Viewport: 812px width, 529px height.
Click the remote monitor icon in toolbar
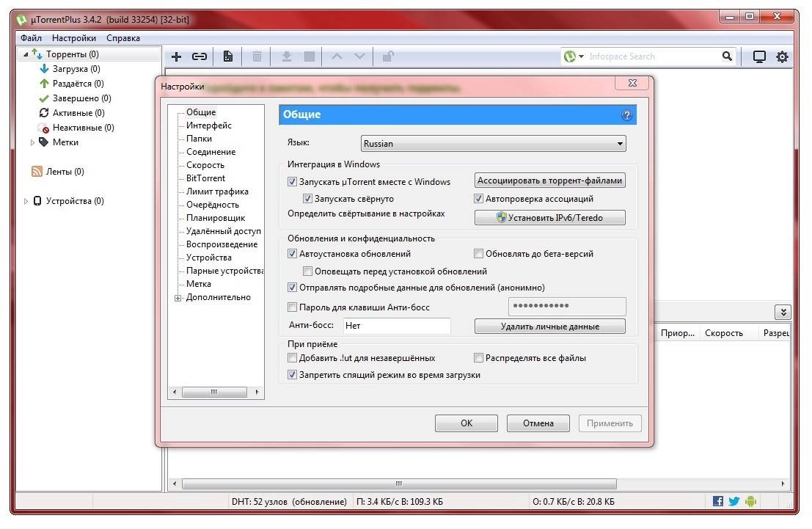759,56
